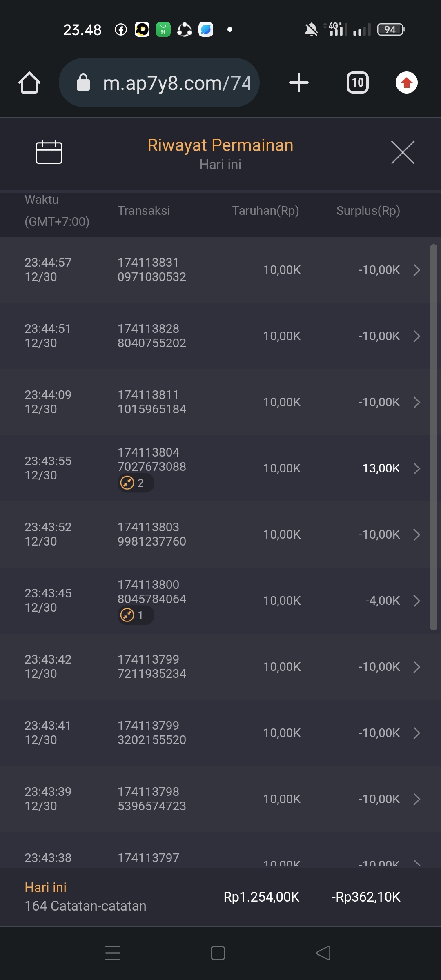Close the Riwayat Permainan panel
The width and height of the screenshot is (441, 980).
pos(403,152)
